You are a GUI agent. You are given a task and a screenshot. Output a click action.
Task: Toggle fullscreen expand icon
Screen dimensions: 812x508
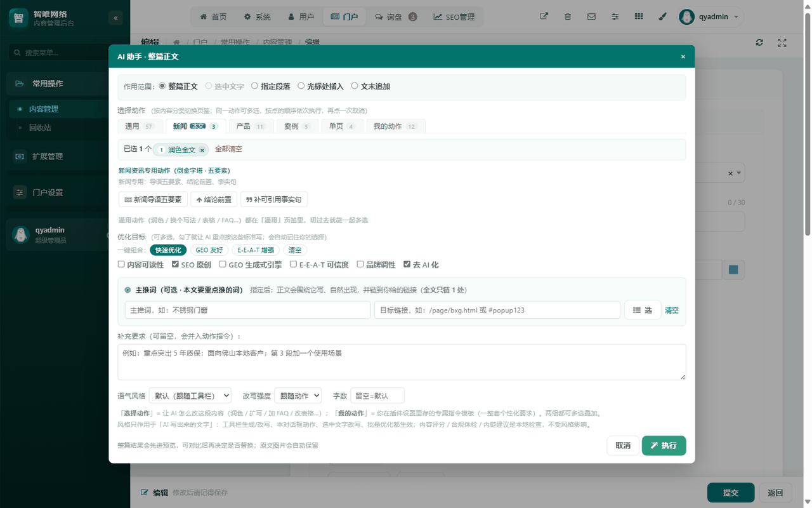(782, 43)
